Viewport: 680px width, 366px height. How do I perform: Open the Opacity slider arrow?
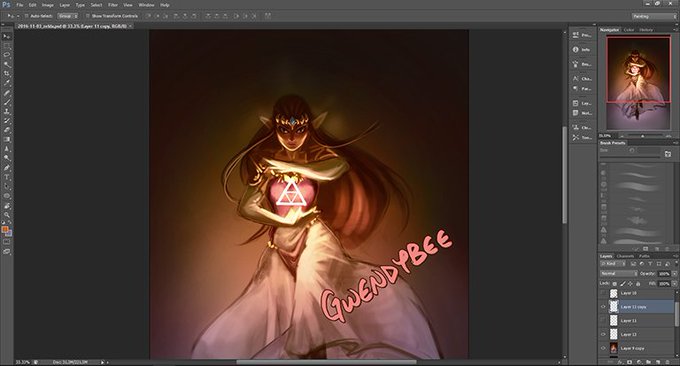674,274
